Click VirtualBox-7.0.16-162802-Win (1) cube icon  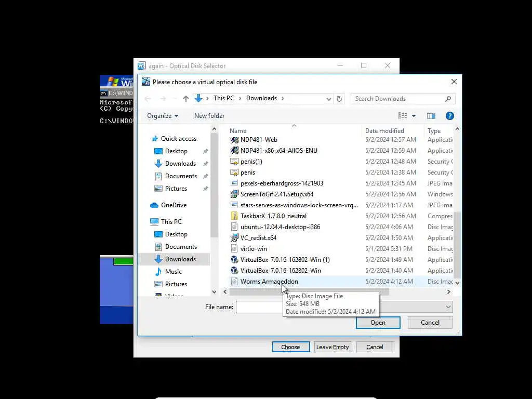point(234,260)
